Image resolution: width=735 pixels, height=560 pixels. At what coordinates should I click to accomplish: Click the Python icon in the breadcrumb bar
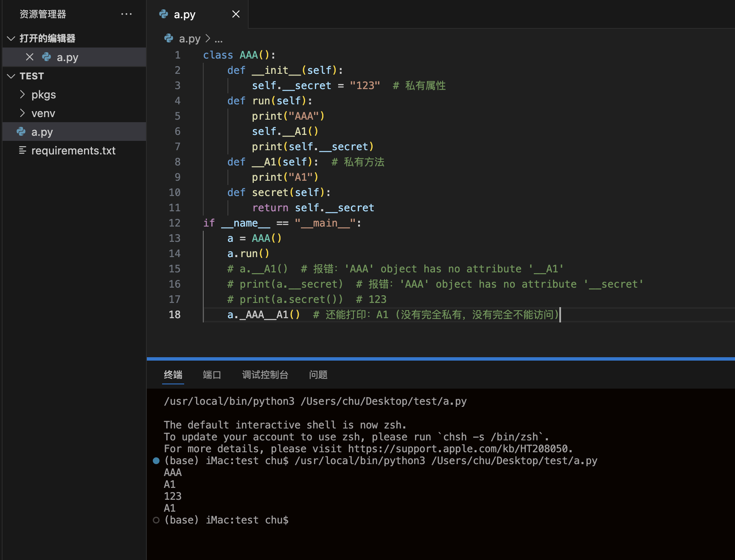(x=168, y=39)
